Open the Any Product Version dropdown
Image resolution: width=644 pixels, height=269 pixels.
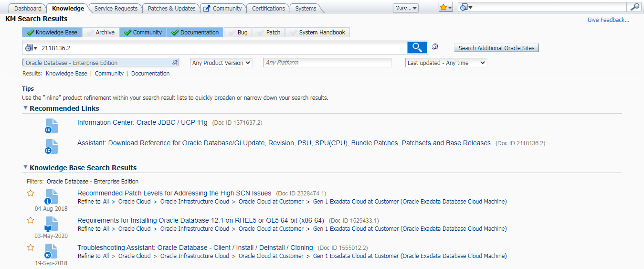click(221, 63)
